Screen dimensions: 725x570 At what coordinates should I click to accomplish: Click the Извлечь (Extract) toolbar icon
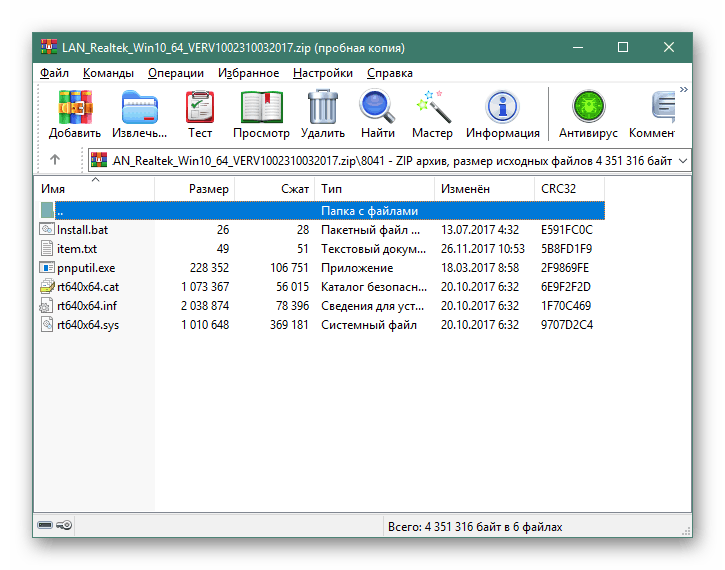140,107
